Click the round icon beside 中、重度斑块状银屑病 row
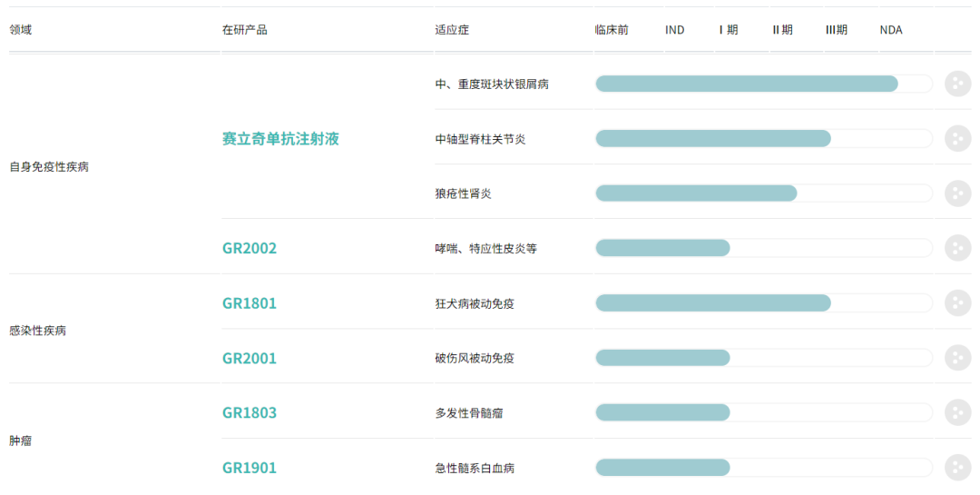Viewport: 980px width, 495px height. point(957,84)
